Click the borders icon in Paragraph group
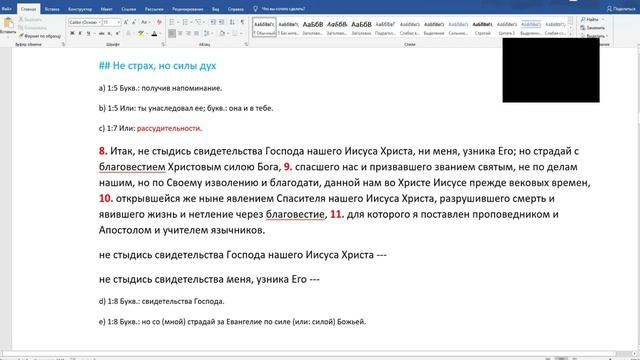This screenshot has width=640, height=360. coord(235,33)
